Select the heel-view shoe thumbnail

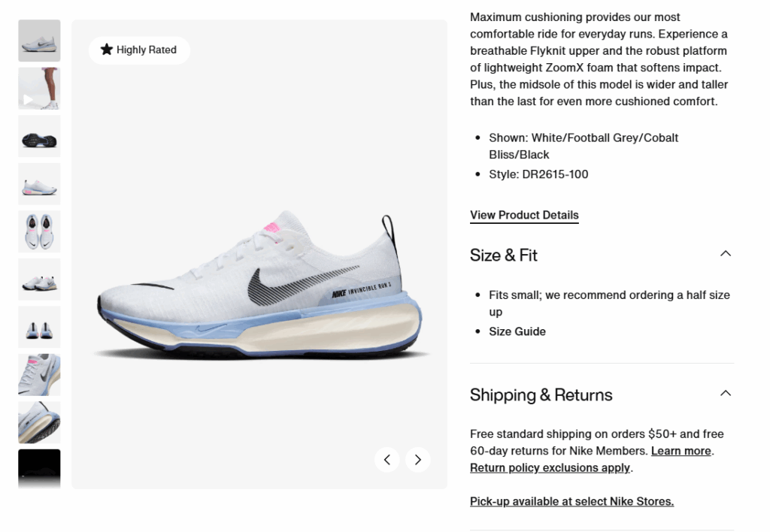pyautogui.click(x=39, y=327)
